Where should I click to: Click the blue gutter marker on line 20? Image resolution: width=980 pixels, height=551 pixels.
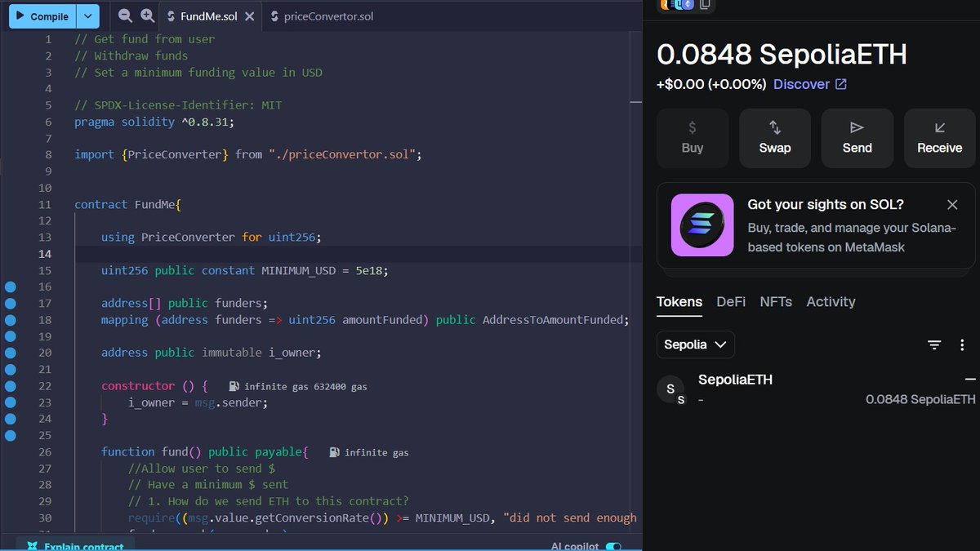click(x=11, y=353)
